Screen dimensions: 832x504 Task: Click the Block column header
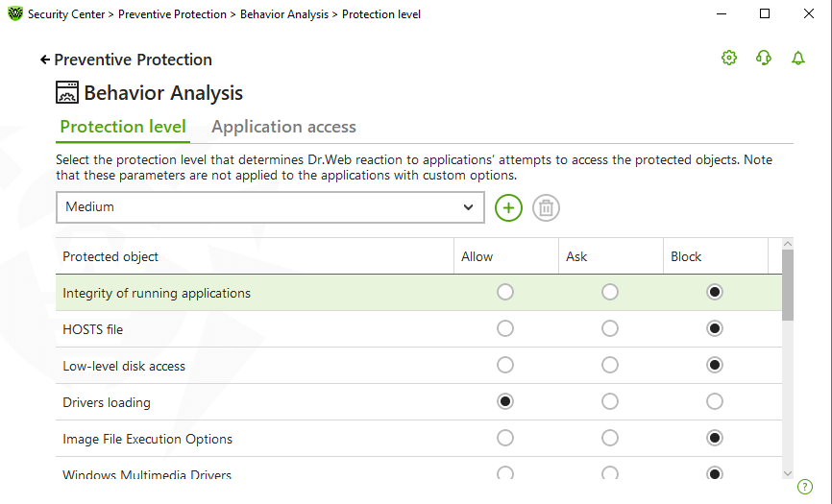[x=715, y=256]
